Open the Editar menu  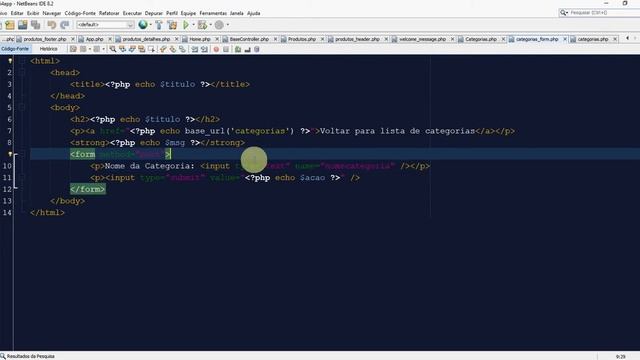pos(17,13)
